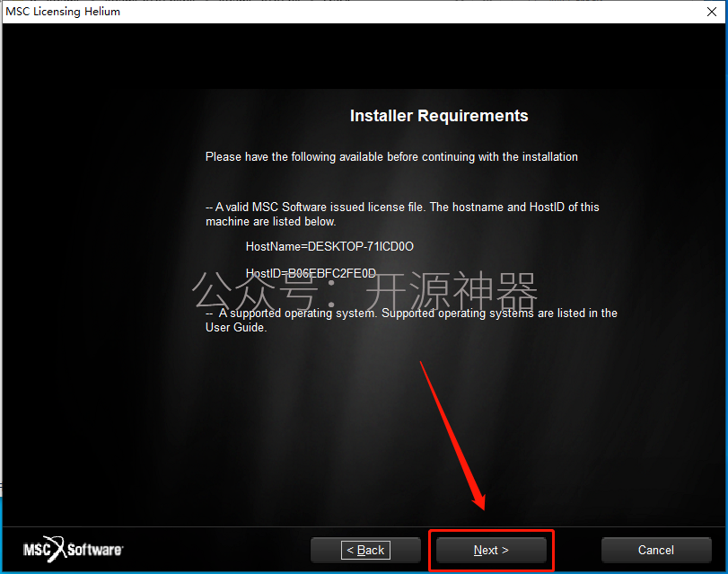
Task: Proceed with the Next > button
Action: tap(491, 550)
